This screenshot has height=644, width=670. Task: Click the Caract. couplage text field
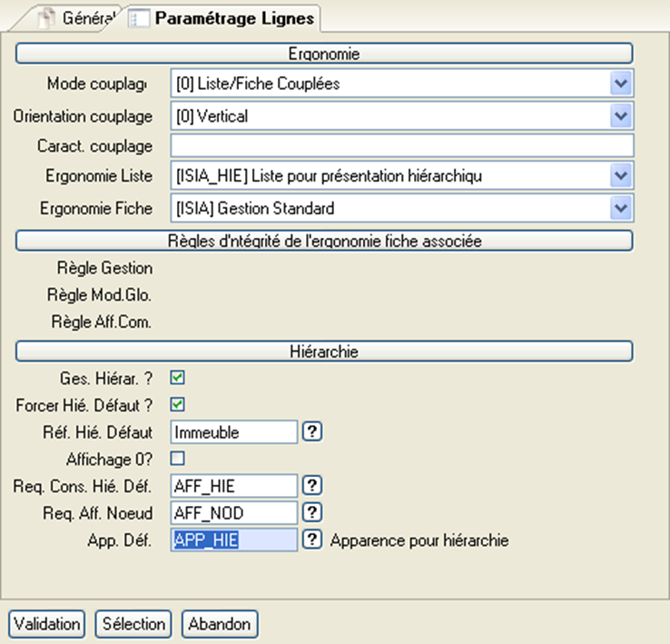pos(401,146)
